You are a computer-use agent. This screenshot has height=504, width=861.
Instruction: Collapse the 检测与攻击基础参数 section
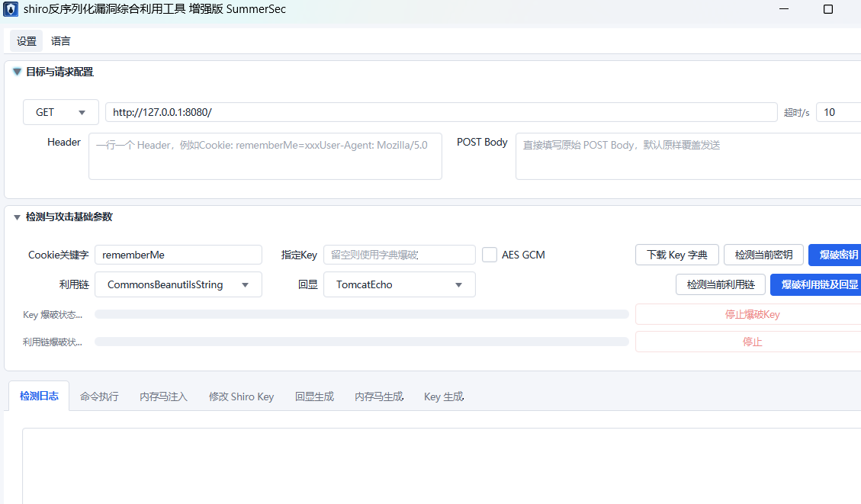(x=17, y=217)
